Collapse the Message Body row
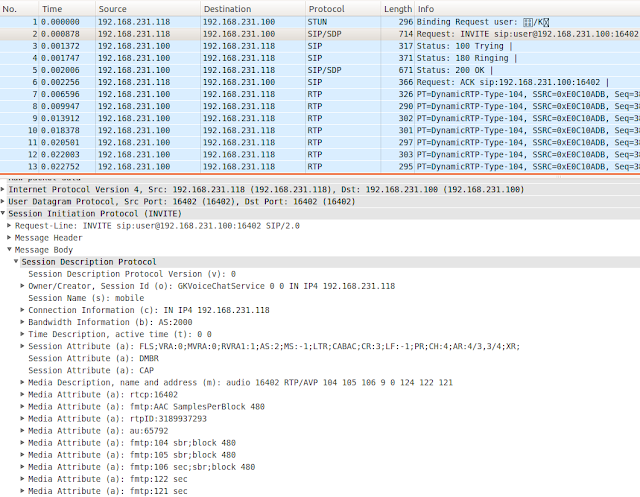 (x=9, y=249)
